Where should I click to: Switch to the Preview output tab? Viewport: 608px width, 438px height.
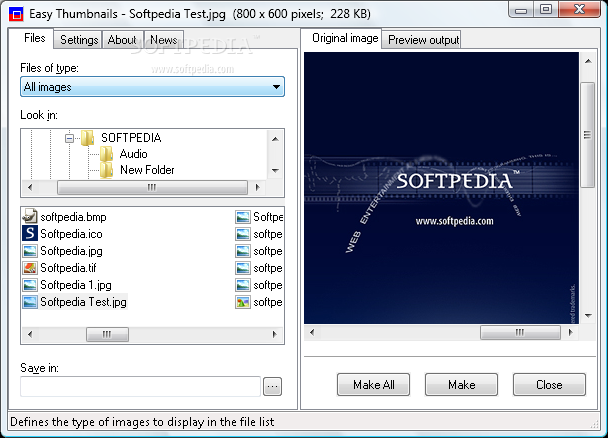(x=423, y=40)
